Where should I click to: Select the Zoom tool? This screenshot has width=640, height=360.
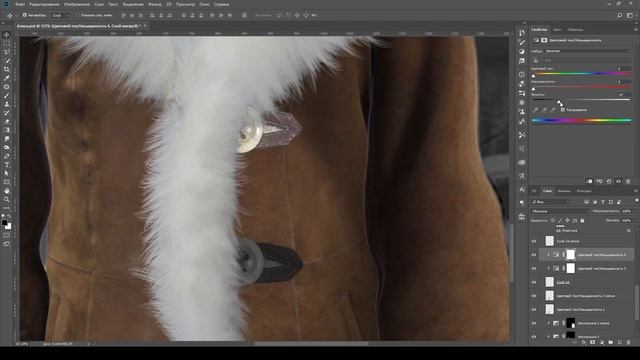(x=7, y=199)
